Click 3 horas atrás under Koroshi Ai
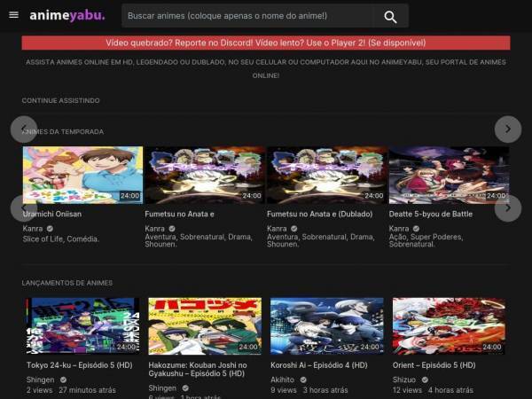The height and width of the screenshot is (399, 532). 325,390
